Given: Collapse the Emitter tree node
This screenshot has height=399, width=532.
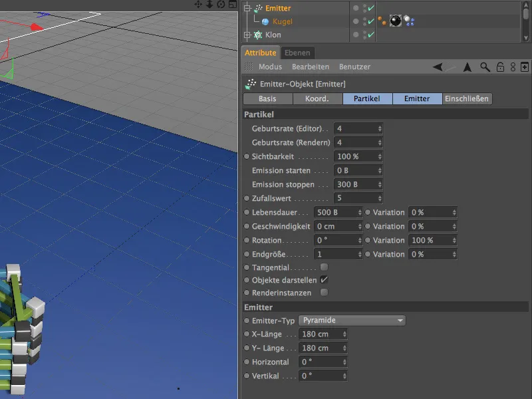Looking at the screenshot, I should 247,8.
